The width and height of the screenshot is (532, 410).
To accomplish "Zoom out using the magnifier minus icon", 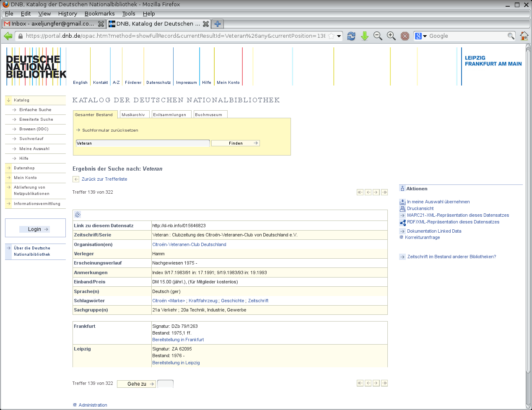I will point(378,36).
